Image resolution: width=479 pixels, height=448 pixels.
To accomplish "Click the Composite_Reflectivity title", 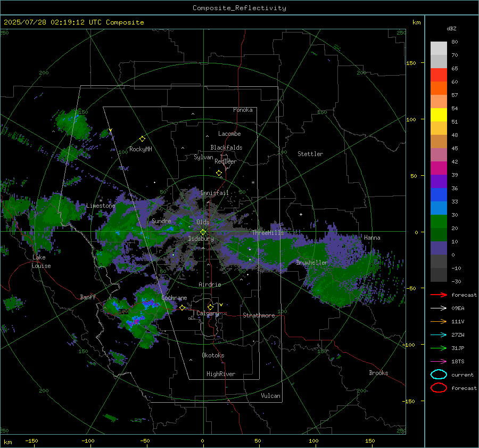I will 240,8.
